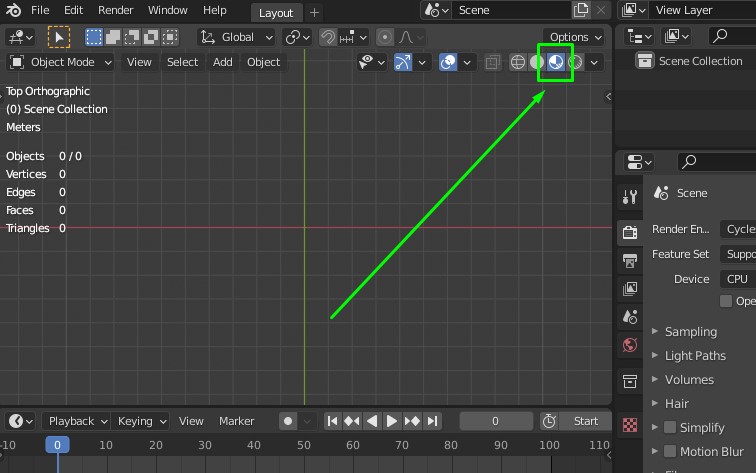Add a new workspace with plus button
This screenshot has width=756, height=473.
[314, 13]
